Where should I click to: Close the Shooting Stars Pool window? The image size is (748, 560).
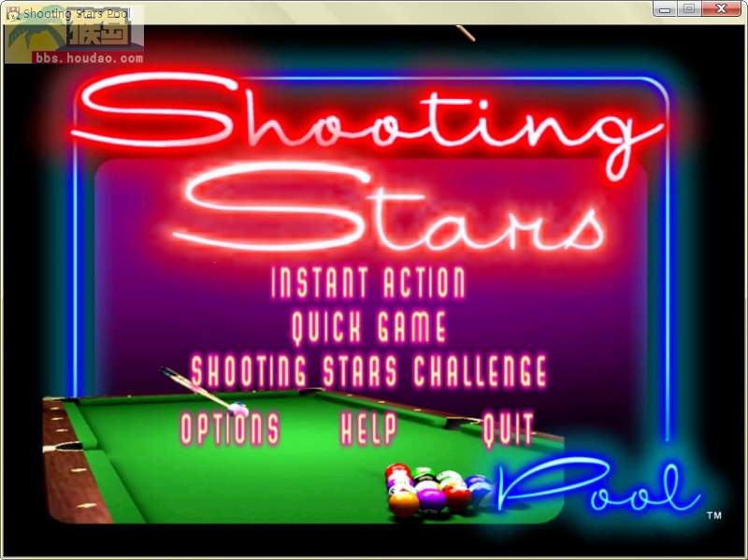pyautogui.click(x=721, y=9)
